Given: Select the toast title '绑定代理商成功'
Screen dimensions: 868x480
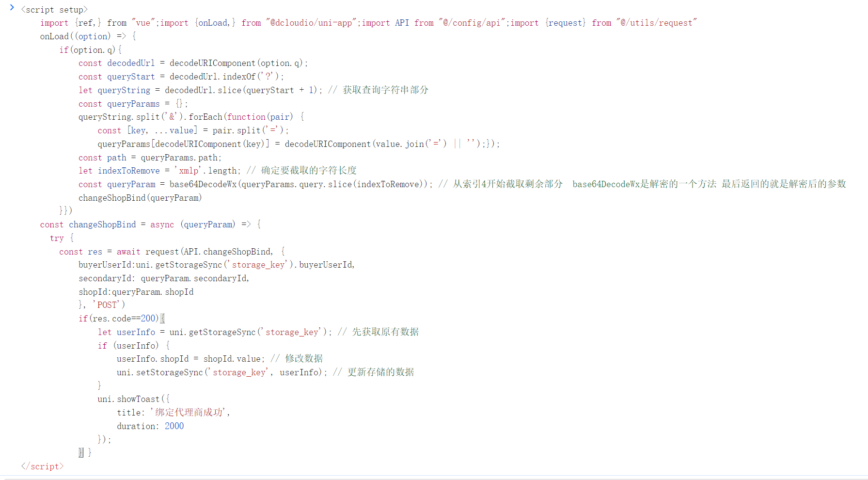Looking at the screenshot, I should click(189, 413).
